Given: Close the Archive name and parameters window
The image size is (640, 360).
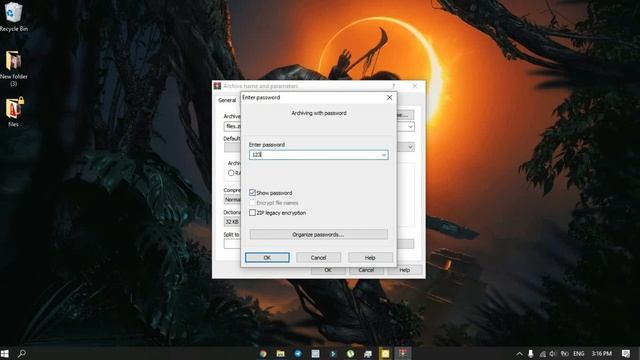Looking at the screenshot, I should point(415,86).
